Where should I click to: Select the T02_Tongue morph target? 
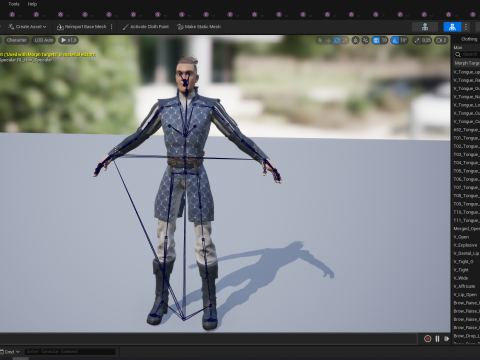[x=466, y=146]
